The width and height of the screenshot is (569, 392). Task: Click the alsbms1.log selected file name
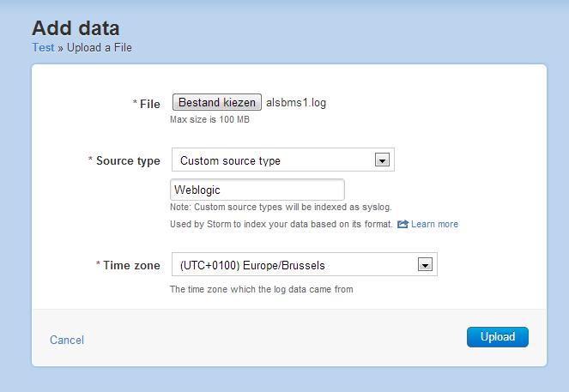tap(296, 103)
